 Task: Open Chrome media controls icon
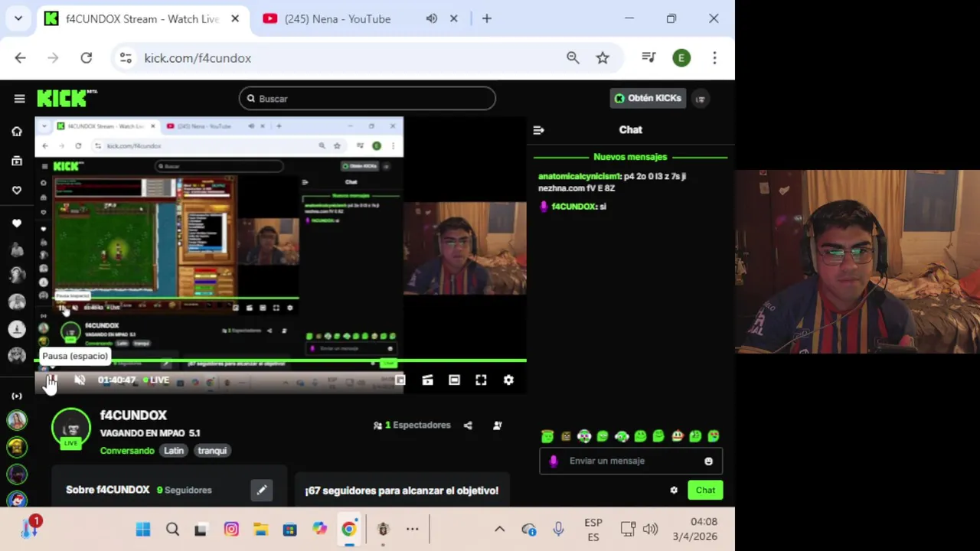[x=648, y=58]
